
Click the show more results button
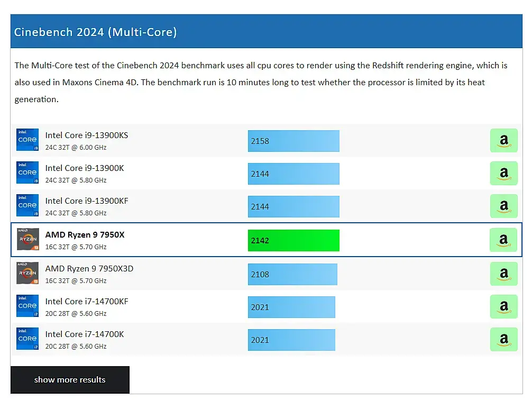[70, 379]
